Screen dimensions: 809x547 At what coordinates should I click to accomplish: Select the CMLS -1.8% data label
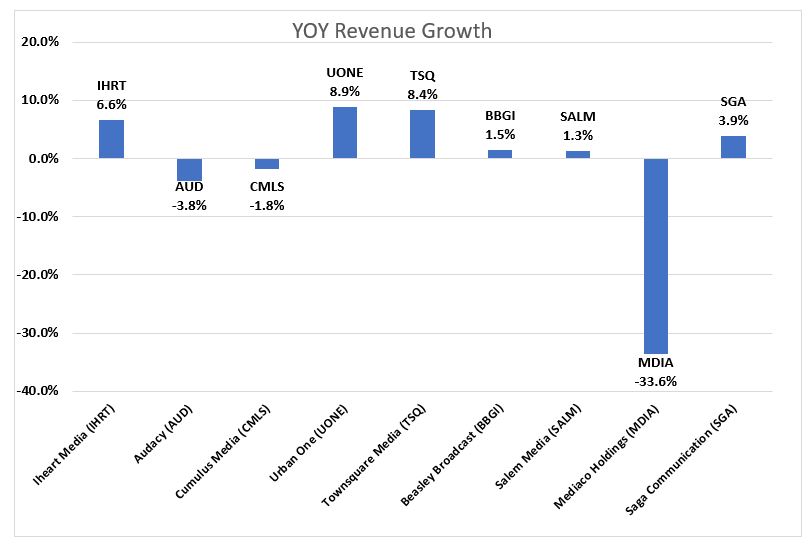(267, 196)
